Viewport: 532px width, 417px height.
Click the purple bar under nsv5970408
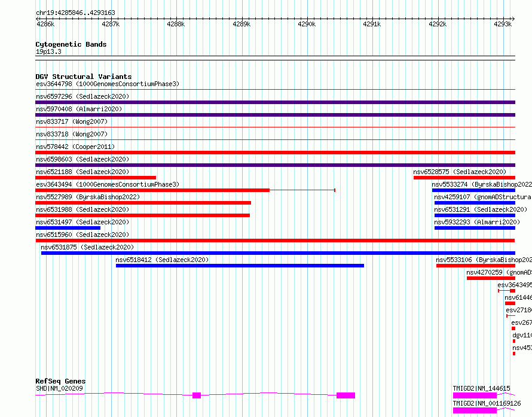coord(275,115)
